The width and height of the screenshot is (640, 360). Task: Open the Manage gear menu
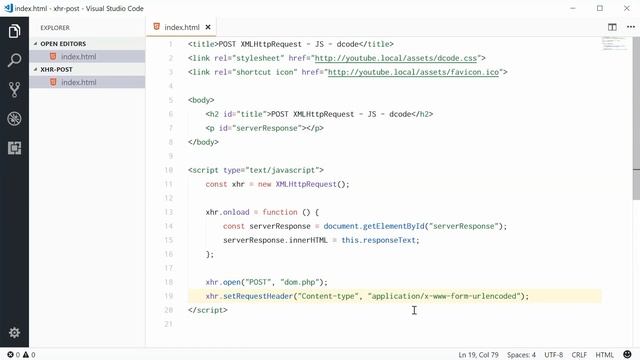14,333
